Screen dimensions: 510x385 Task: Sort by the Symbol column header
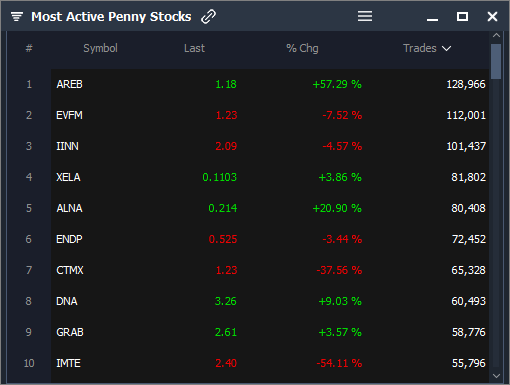pyautogui.click(x=100, y=48)
